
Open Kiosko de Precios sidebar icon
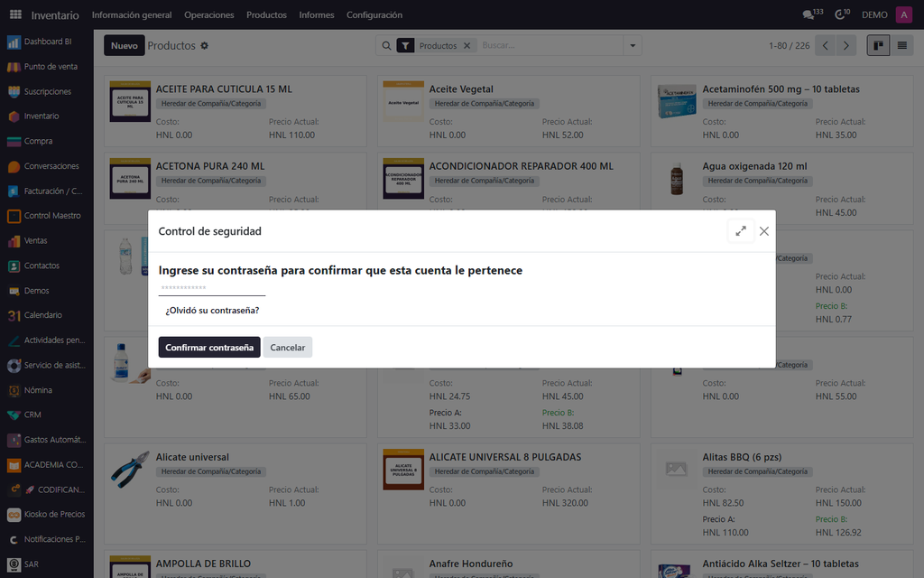(x=14, y=514)
